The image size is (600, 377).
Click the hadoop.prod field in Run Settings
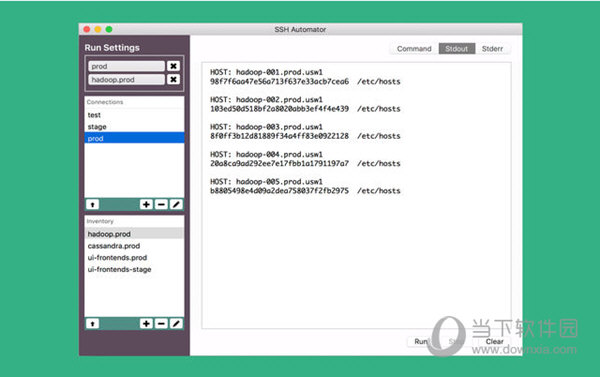(127, 79)
